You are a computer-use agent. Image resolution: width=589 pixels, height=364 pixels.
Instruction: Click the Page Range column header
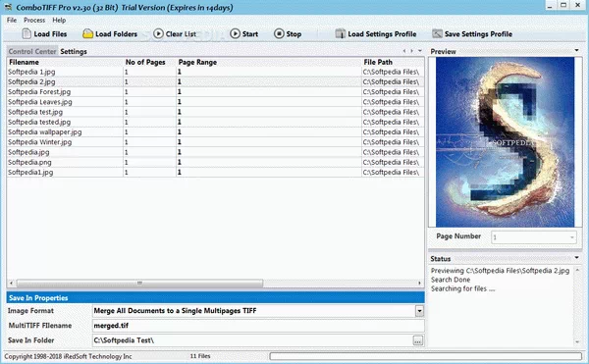click(x=269, y=62)
